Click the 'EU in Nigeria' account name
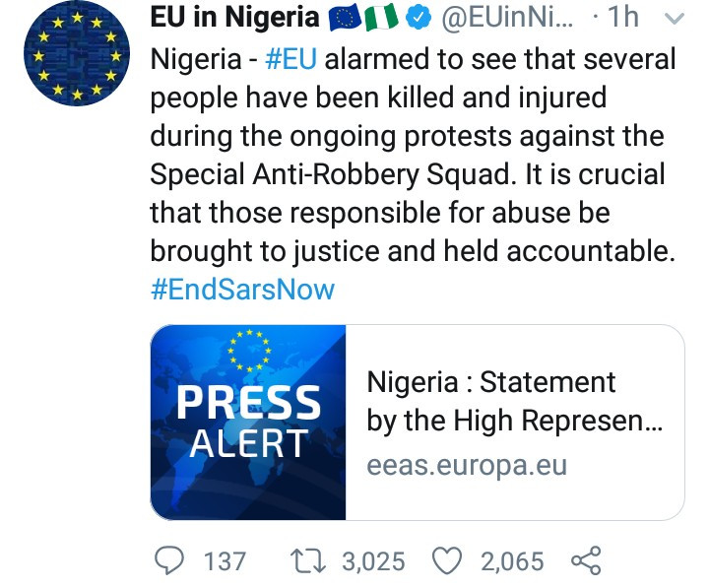Screen dimensions: 709x588 point(234,18)
